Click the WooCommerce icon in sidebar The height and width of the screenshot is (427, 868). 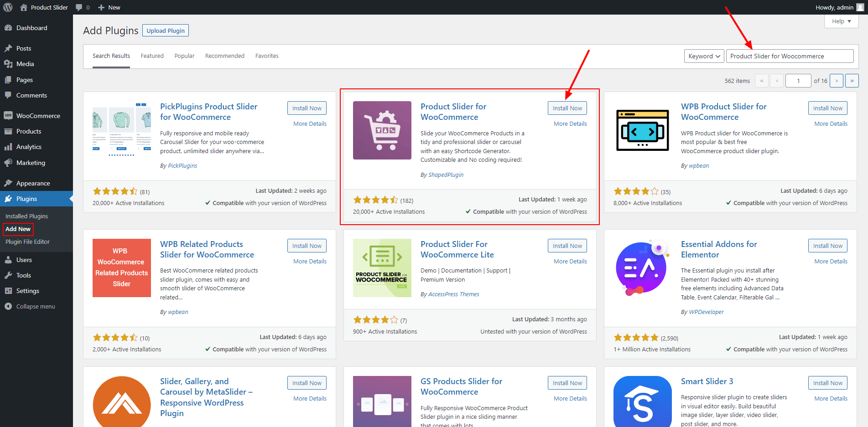pyautogui.click(x=8, y=116)
